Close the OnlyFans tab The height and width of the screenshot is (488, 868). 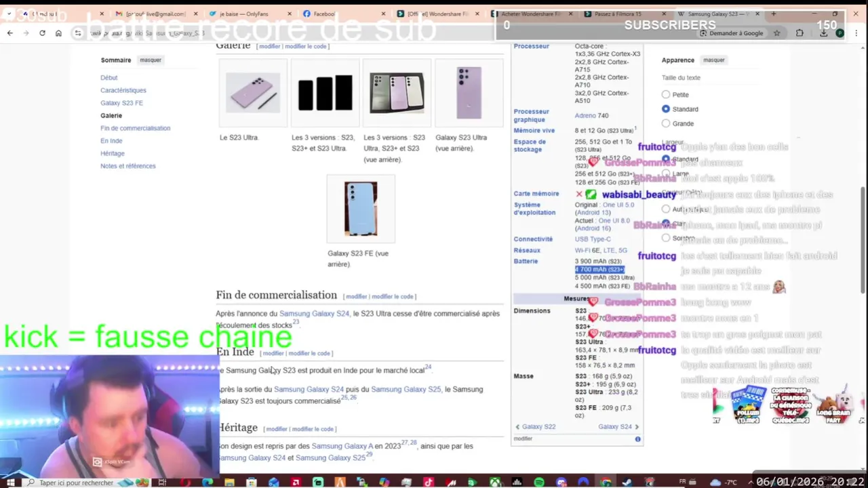pos(290,14)
